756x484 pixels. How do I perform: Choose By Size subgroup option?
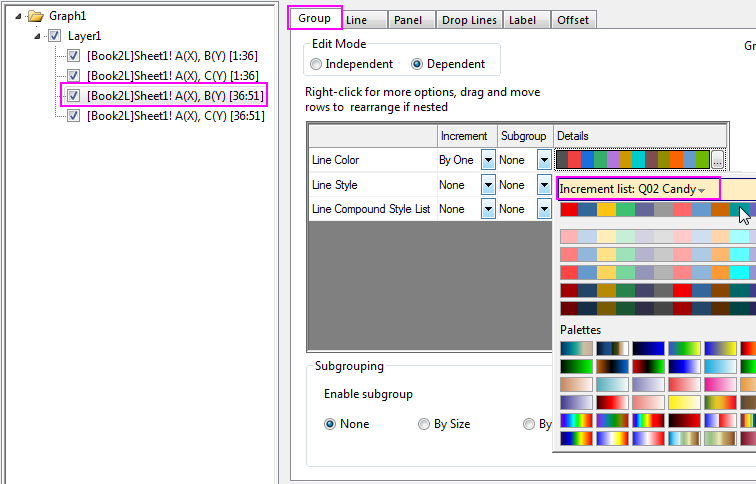(x=425, y=424)
